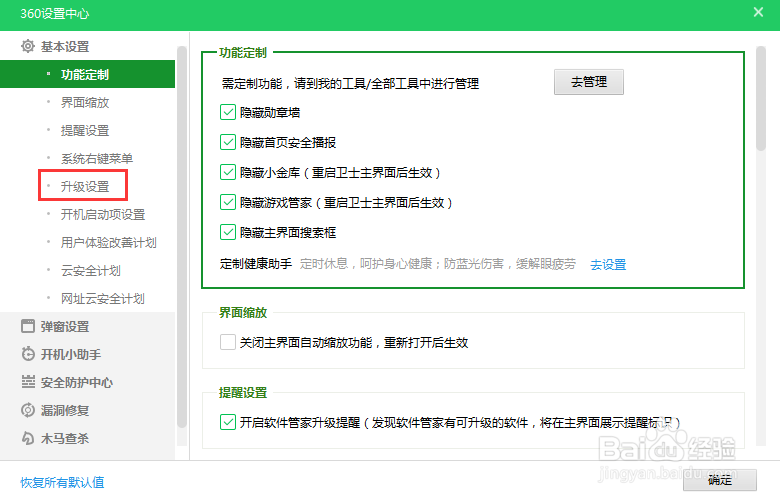Toggle 隐藏小金库 checkbox
This screenshot has width=780, height=500.
click(228, 173)
